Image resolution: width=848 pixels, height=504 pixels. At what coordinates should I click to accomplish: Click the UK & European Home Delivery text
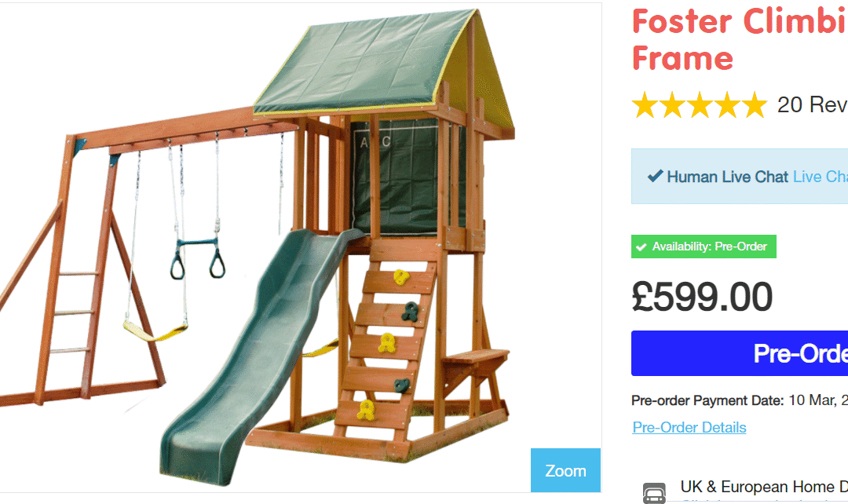tap(764, 487)
